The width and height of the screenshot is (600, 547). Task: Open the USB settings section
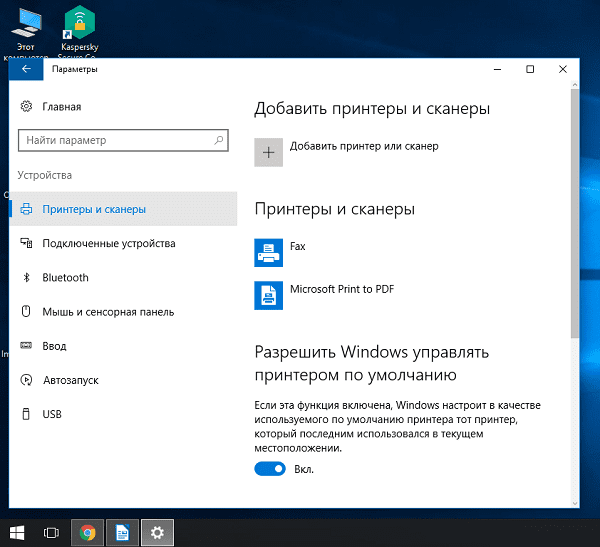pos(52,414)
